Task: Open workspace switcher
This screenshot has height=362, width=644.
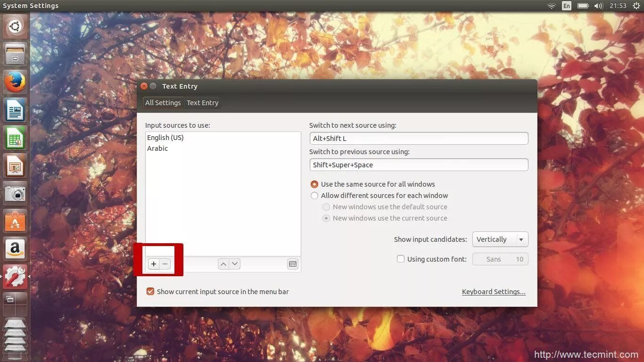Action: [x=15, y=304]
